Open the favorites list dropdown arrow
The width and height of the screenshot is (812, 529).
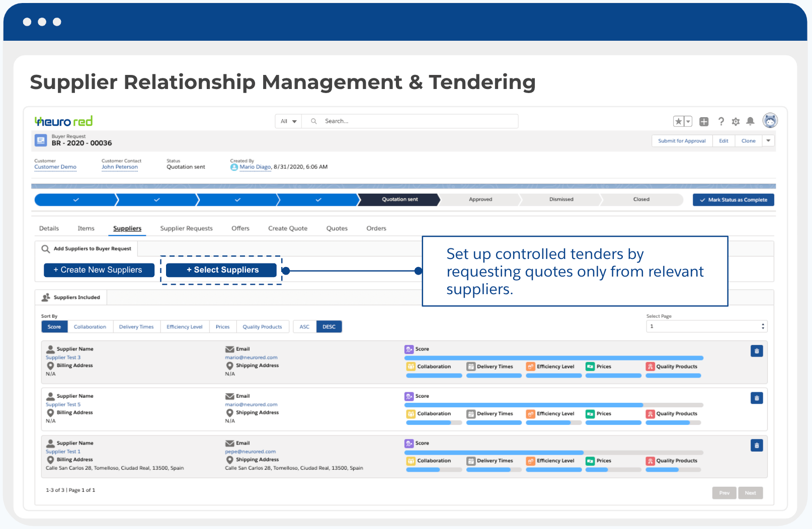click(x=687, y=121)
